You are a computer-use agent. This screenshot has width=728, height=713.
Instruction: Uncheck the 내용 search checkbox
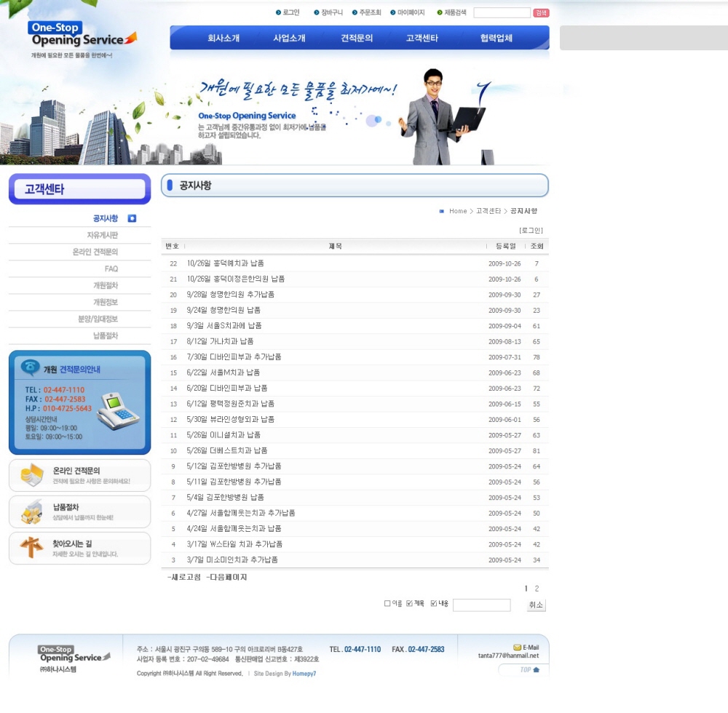click(434, 603)
